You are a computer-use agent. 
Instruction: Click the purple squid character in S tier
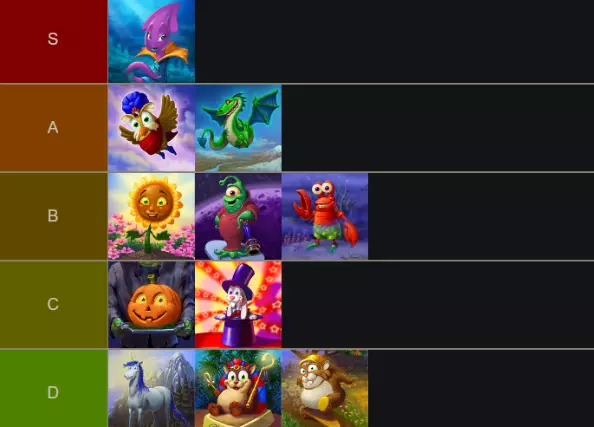tap(152, 41)
